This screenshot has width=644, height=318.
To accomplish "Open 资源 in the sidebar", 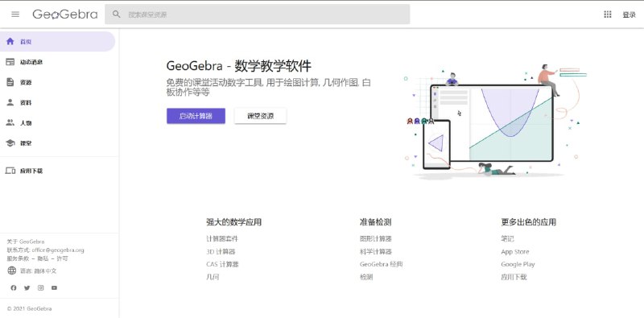I will coord(57,82).
